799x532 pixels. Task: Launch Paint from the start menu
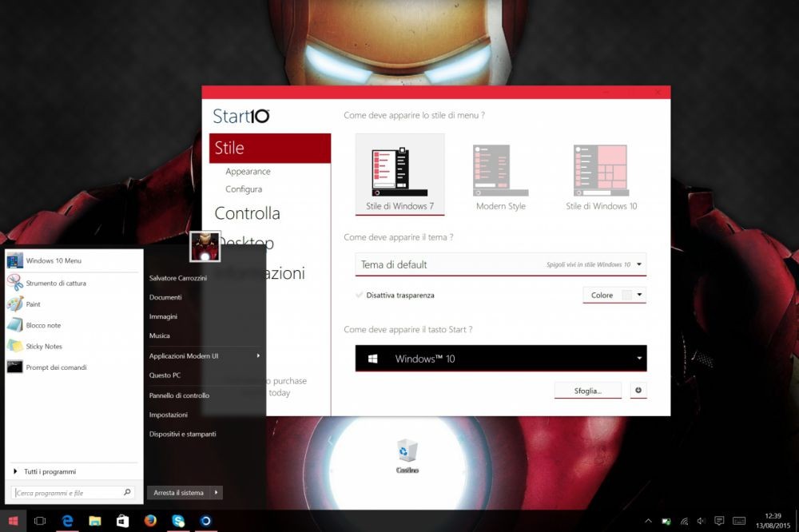click(x=74, y=304)
